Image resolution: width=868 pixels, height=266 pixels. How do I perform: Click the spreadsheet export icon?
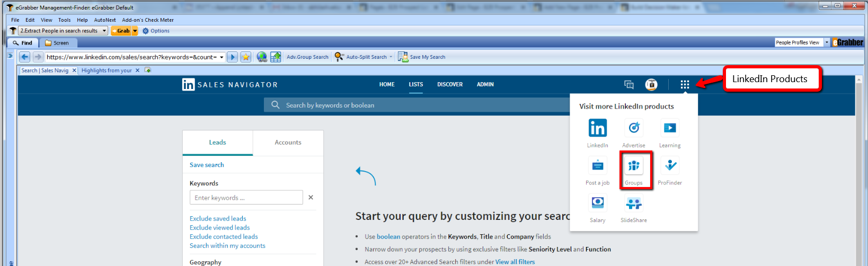click(276, 57)
